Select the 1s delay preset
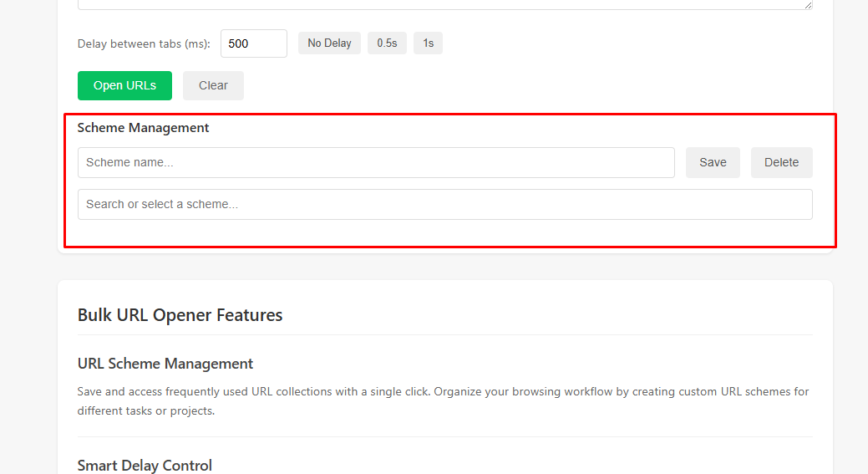 [x=428, y=43]
